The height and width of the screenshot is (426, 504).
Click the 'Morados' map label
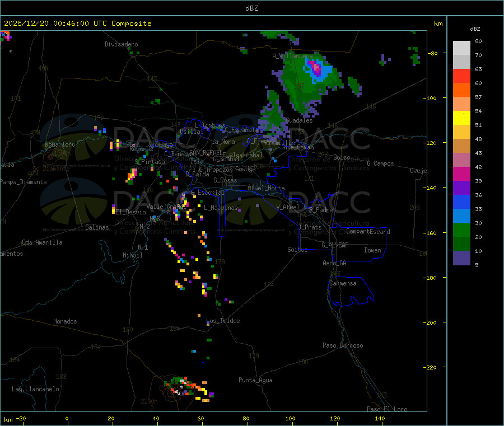point(65,321)
